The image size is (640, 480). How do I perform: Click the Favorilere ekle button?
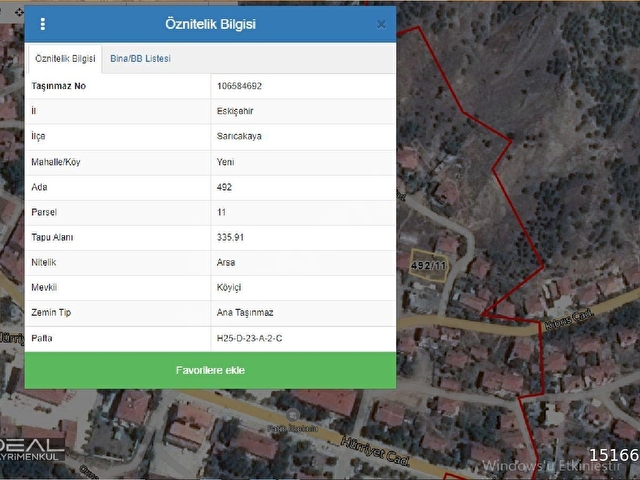click(x=210, y=370)
